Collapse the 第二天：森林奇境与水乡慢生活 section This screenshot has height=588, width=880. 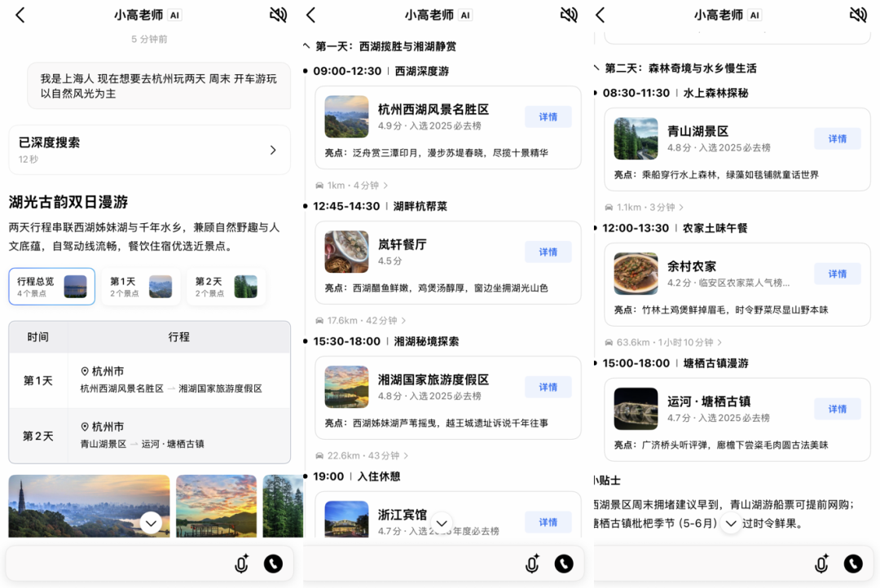[596, 68]
